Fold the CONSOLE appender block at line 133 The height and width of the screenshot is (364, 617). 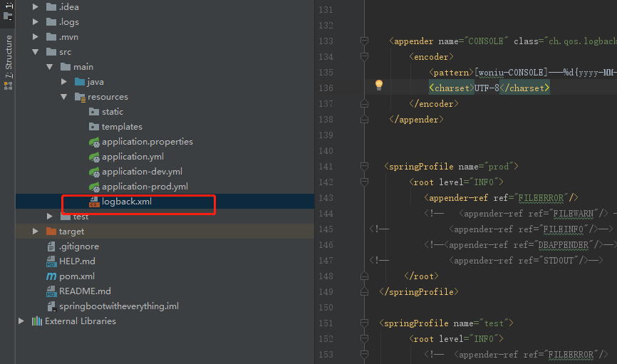(364, 41)
